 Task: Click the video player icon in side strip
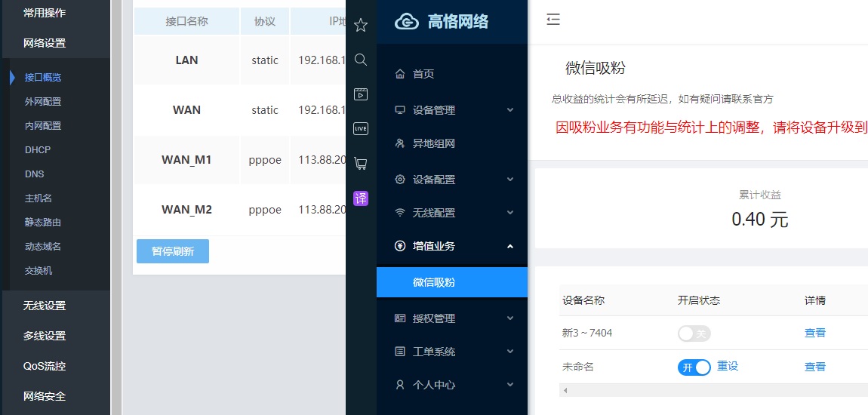click(360, 94)
